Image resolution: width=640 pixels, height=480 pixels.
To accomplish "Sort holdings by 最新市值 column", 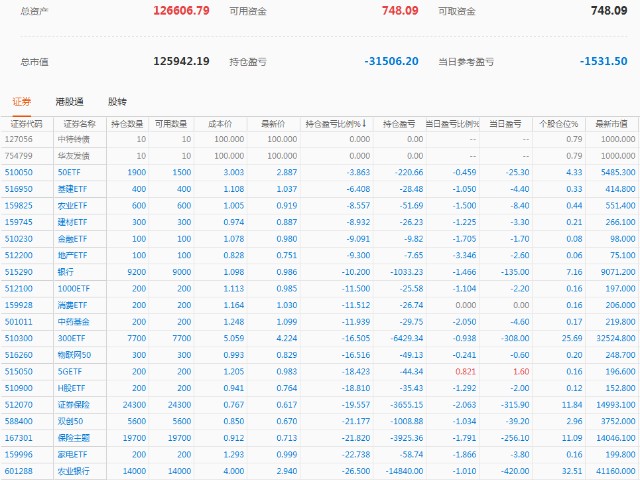I will click(x=611, y=124).
